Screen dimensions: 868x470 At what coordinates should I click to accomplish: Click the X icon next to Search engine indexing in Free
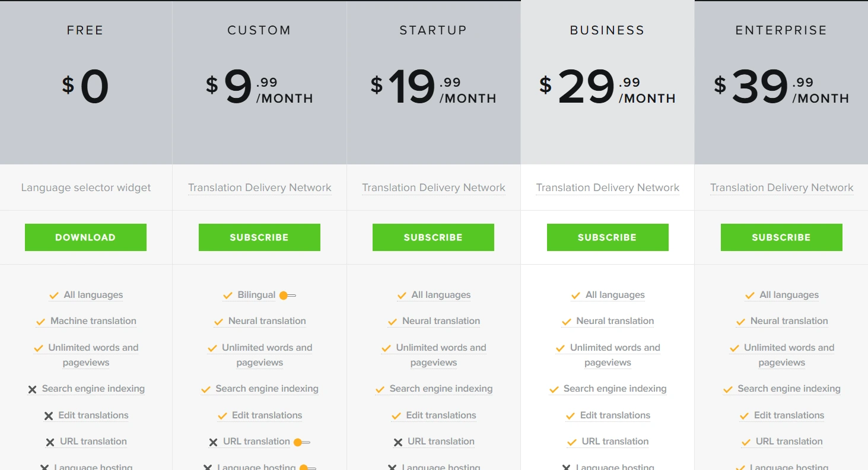pyautogui.click(x=33, y=389)
